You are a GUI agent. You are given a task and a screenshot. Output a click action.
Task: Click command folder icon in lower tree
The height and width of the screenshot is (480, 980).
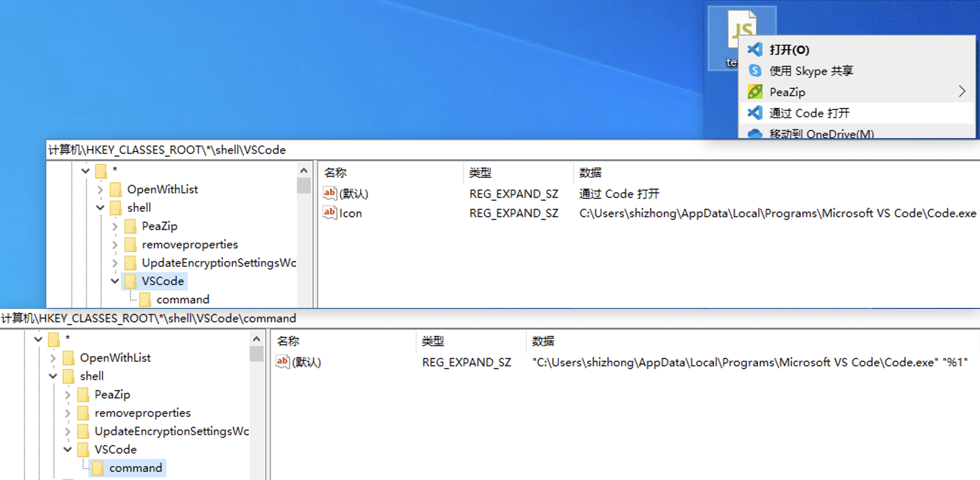click(98, 468)
